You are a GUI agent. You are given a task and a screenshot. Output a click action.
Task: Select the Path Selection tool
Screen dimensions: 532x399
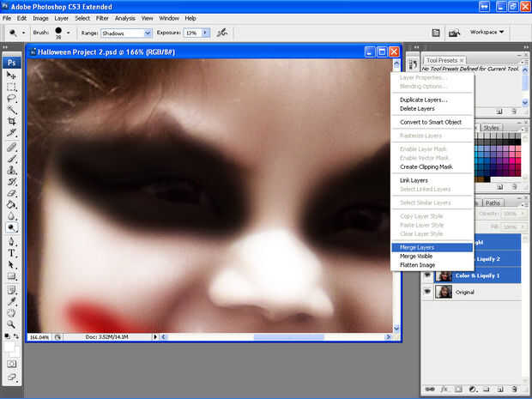pos(11,264)
